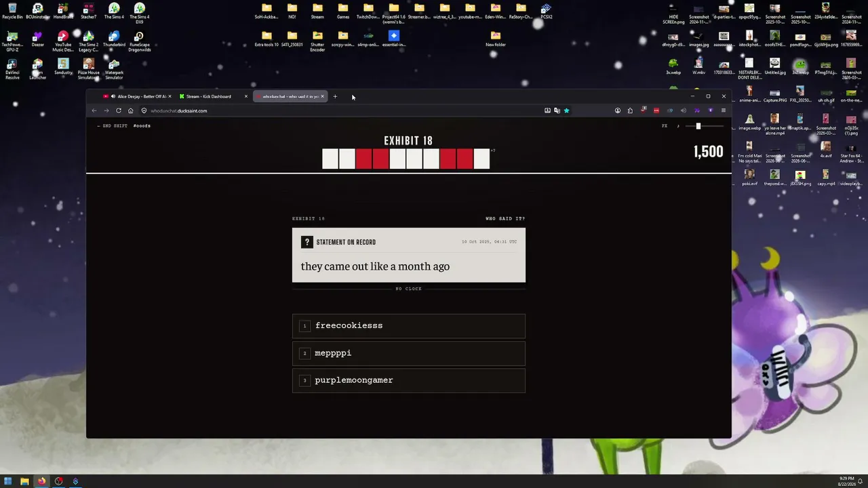Click the statement "they came out like a month ago"
868x488 pixels.
(375, 266)
